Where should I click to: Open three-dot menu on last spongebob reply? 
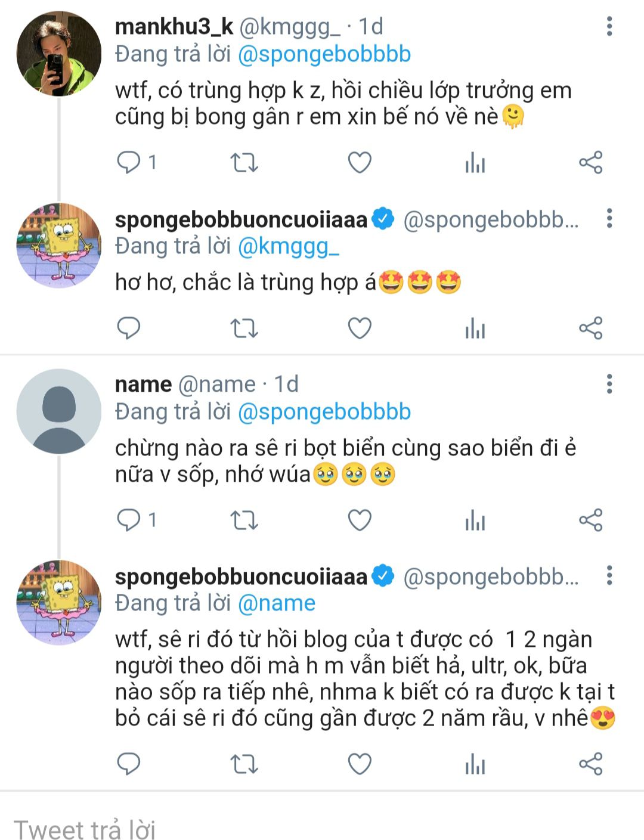(609, 576)
